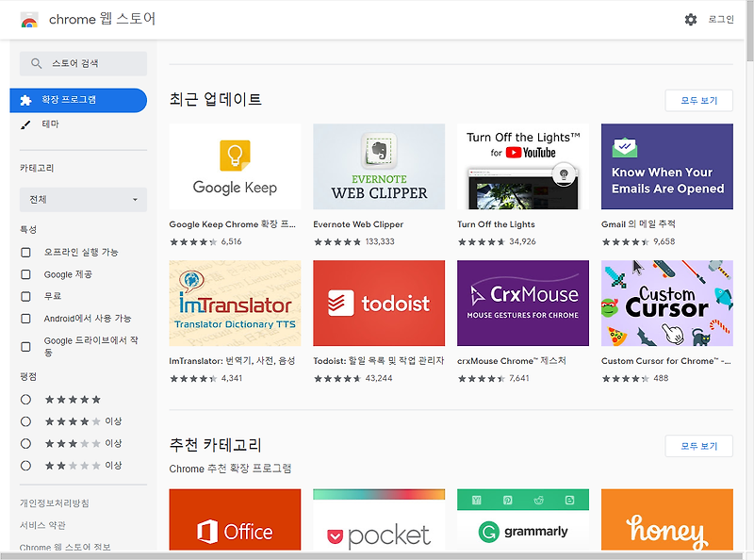
Task: Open the grammarly extension tile
Action: point(523,519)
